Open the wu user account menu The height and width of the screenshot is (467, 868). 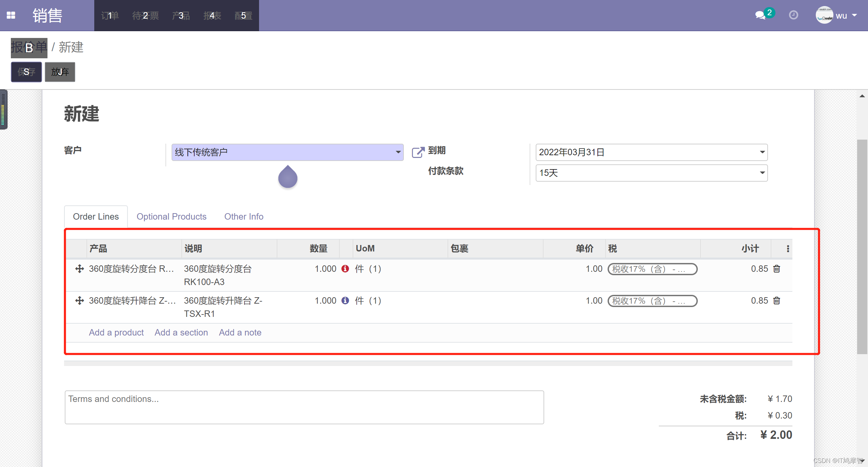(x=841, y=16)
